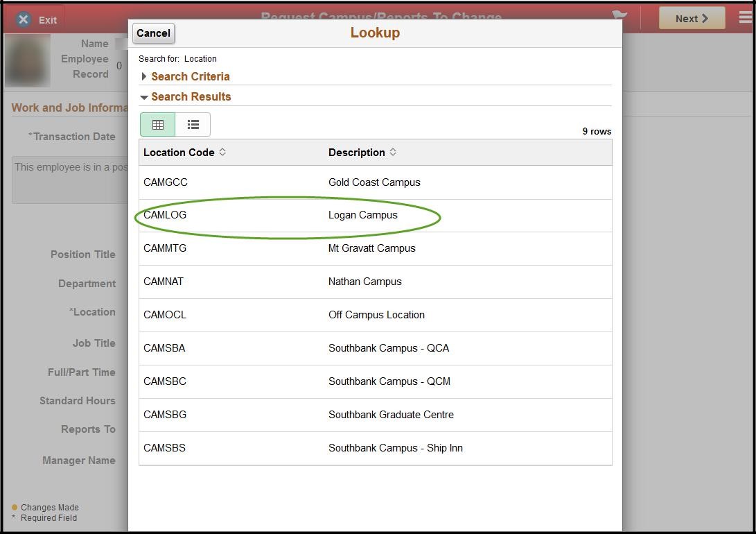
Task: Select CAMSBC location code
Action: pos(165,381)
